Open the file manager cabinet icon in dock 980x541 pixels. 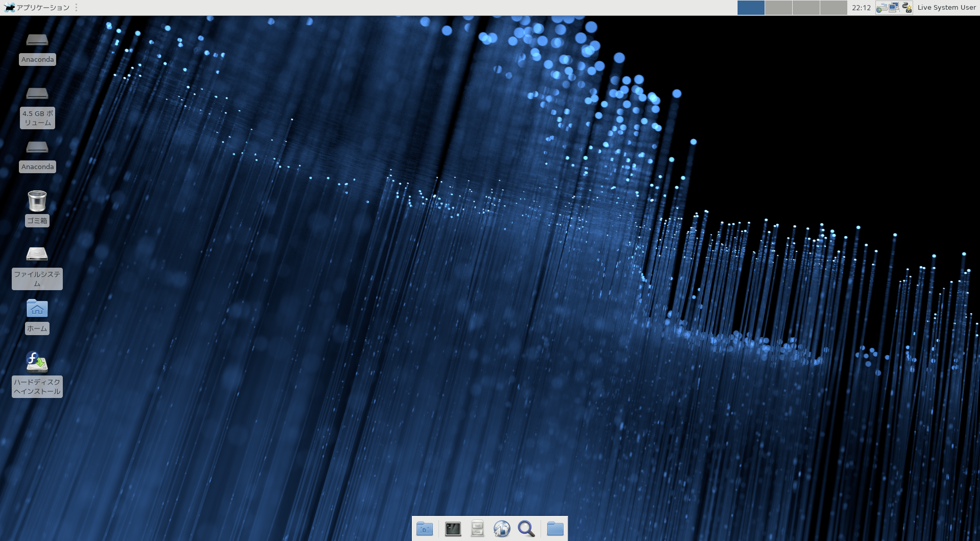[477, 529]
